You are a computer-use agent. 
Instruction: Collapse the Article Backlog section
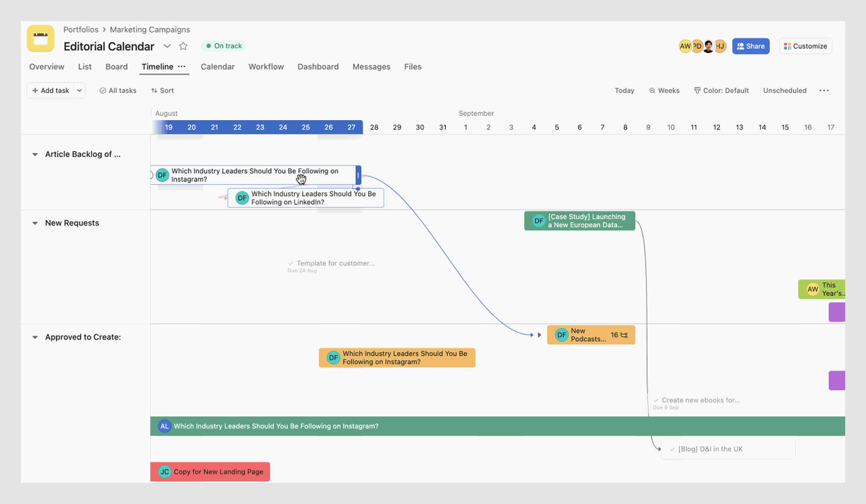click(x=35, y=154)
